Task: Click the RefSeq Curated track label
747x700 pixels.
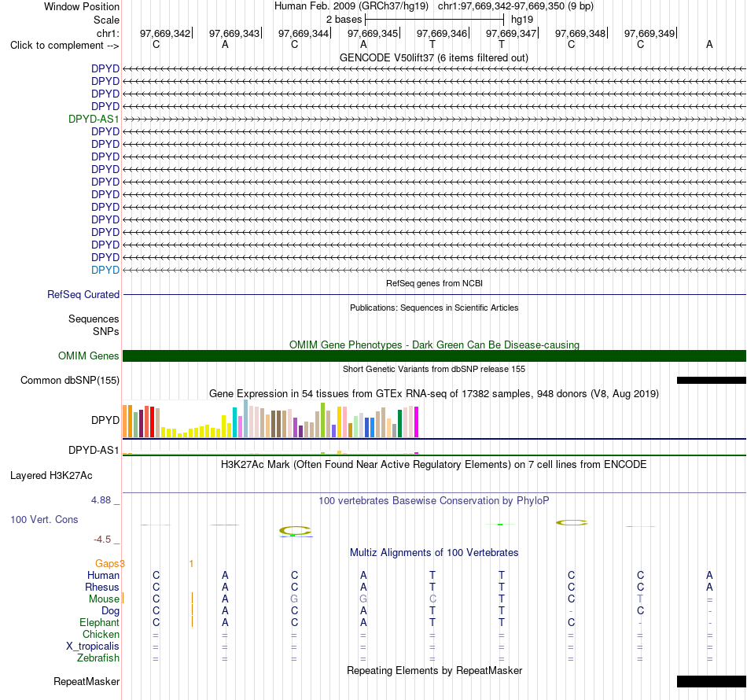Action: tap(83, 294)
